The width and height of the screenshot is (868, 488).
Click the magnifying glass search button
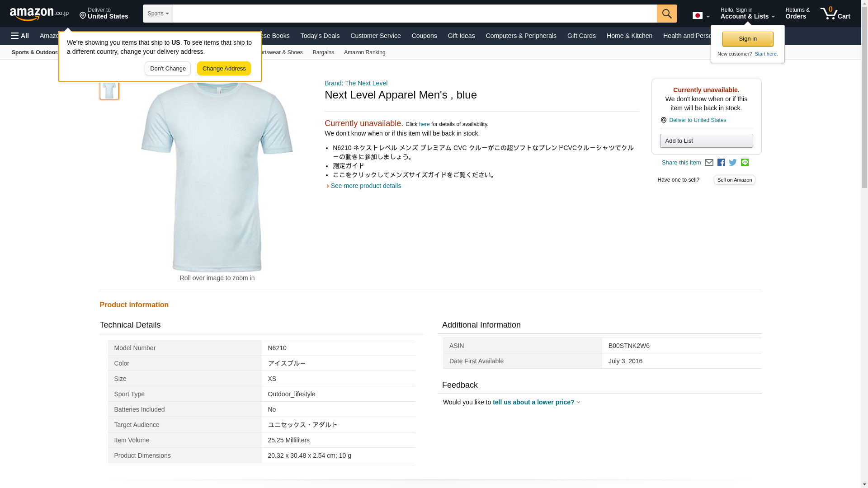(666, 14)
